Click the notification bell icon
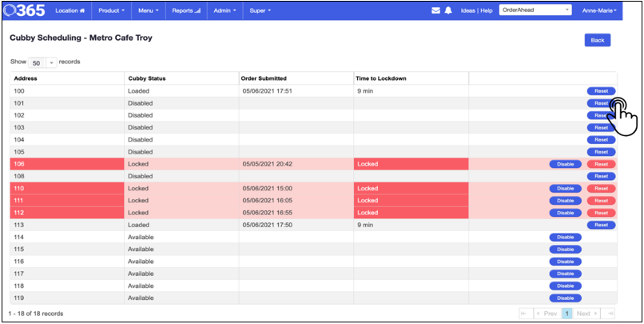This screenshot has width=644, height=324. [x=448, y=10]
